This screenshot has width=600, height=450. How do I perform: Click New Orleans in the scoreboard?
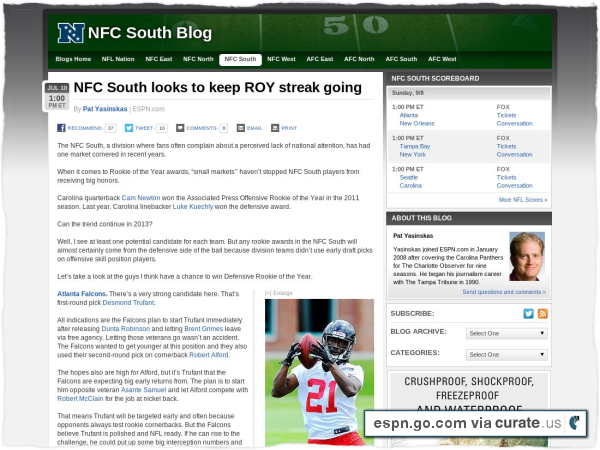tap(417, 124)
